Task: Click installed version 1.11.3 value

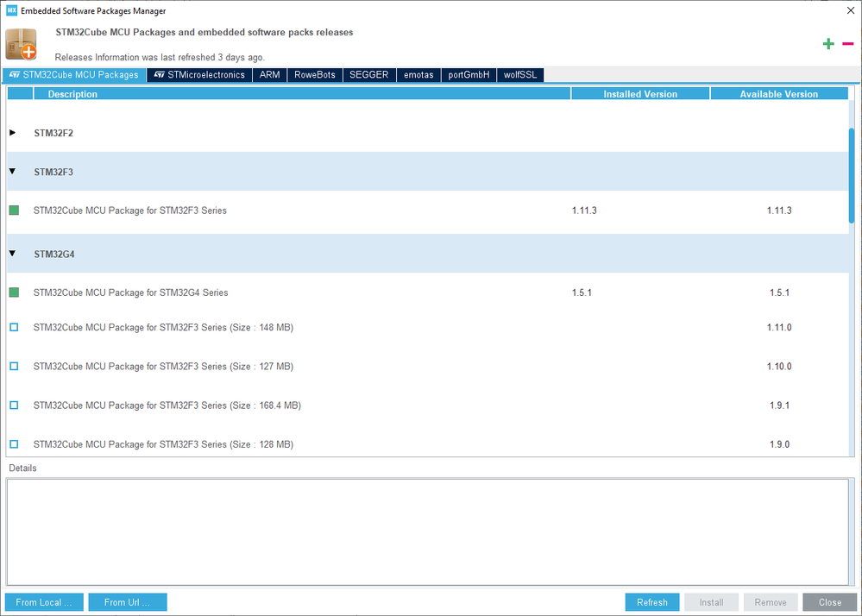Action: (x=584, y=211)
